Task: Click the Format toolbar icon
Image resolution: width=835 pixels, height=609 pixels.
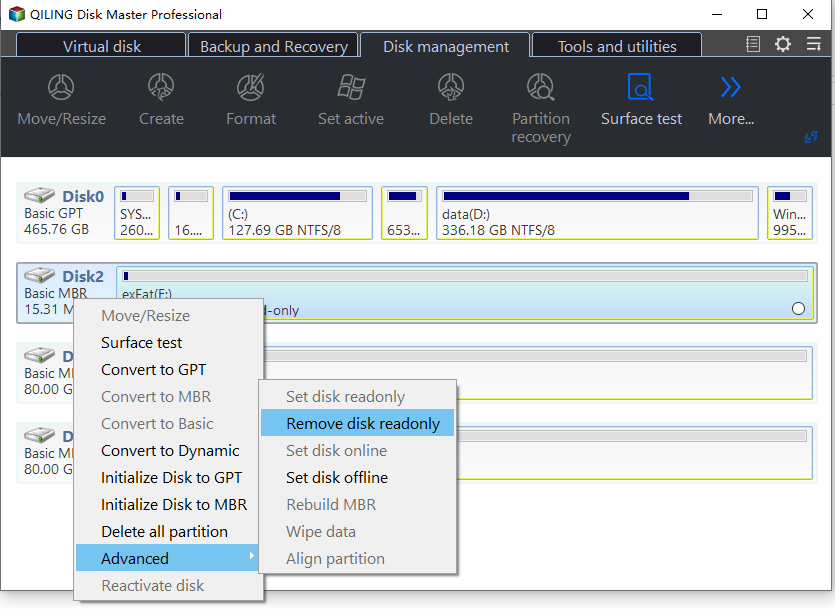Action: point(251,87)
